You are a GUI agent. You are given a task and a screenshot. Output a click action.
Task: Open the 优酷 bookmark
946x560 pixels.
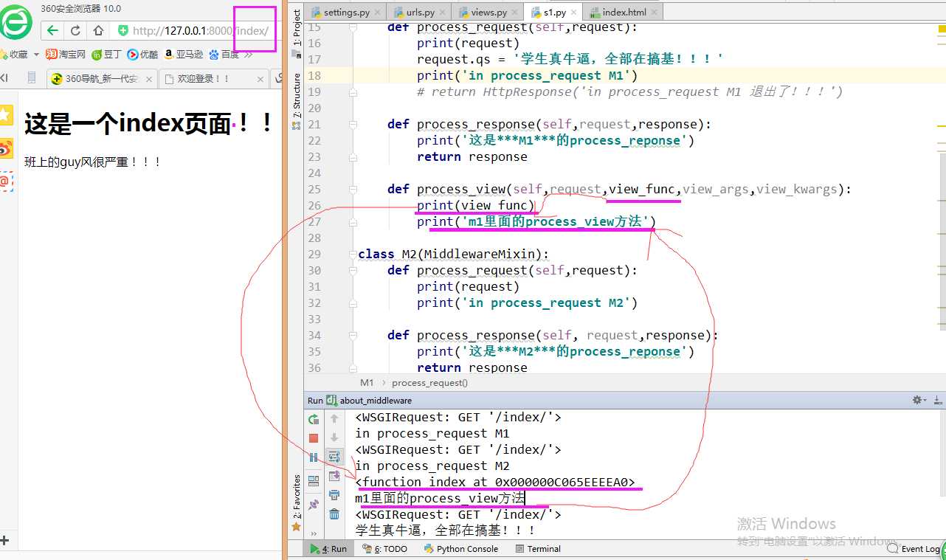pos(142,55)
